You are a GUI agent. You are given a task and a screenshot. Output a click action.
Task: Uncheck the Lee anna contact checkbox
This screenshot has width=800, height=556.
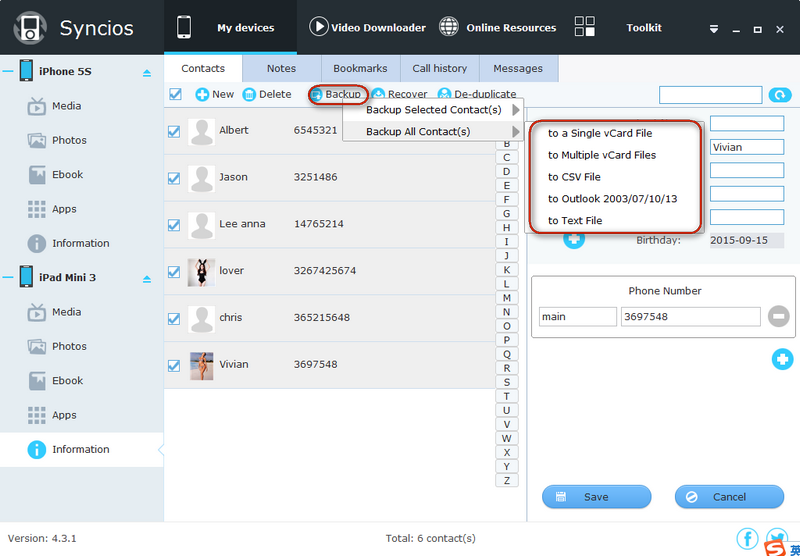[174, 225]
